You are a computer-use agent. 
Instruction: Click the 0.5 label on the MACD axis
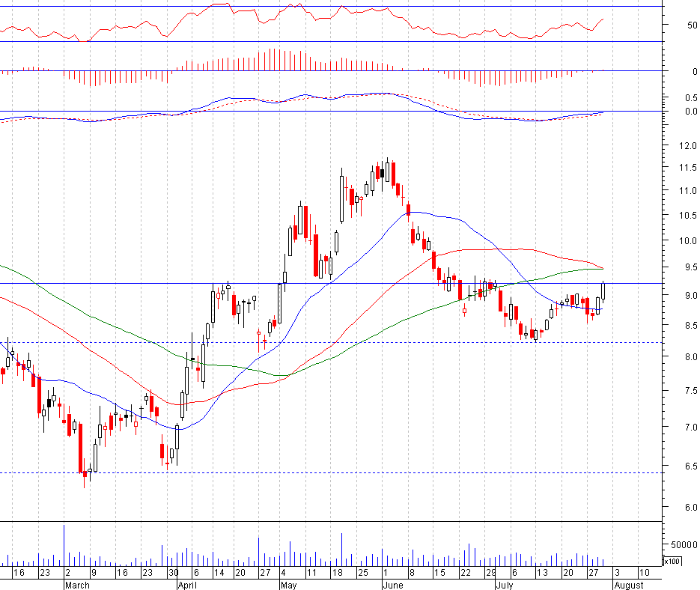tap(691, 97)
